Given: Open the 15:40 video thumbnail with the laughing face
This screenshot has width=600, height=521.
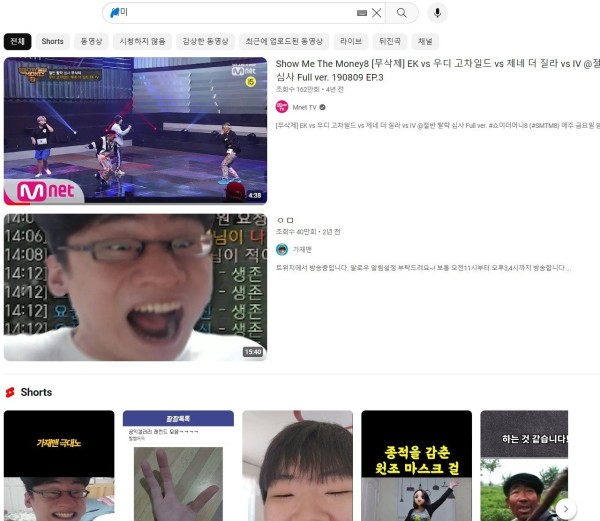Looking at the screenshot, I should (135, 287).
